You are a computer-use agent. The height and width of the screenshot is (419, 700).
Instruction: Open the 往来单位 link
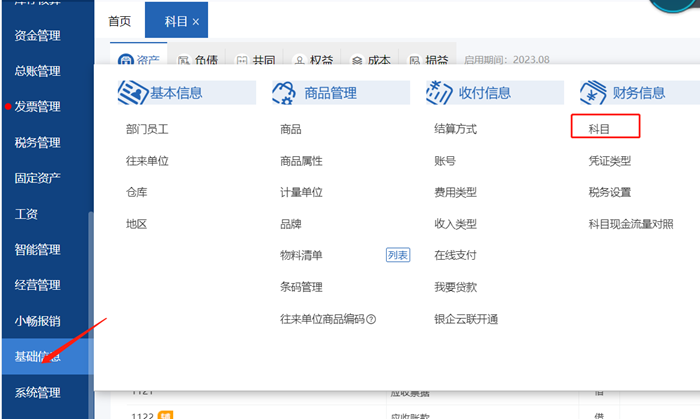tap(147, 161)
